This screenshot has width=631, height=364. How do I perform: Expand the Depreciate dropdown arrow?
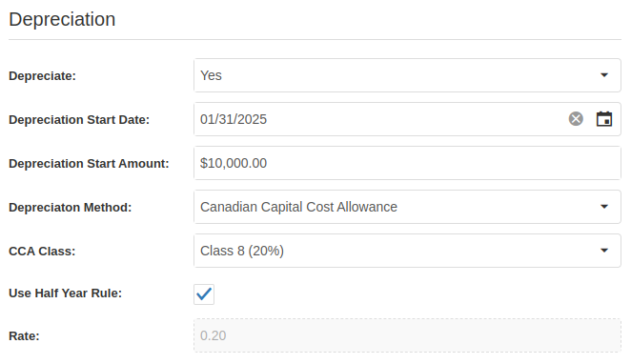pyautogui.click(x=603, y=75)
